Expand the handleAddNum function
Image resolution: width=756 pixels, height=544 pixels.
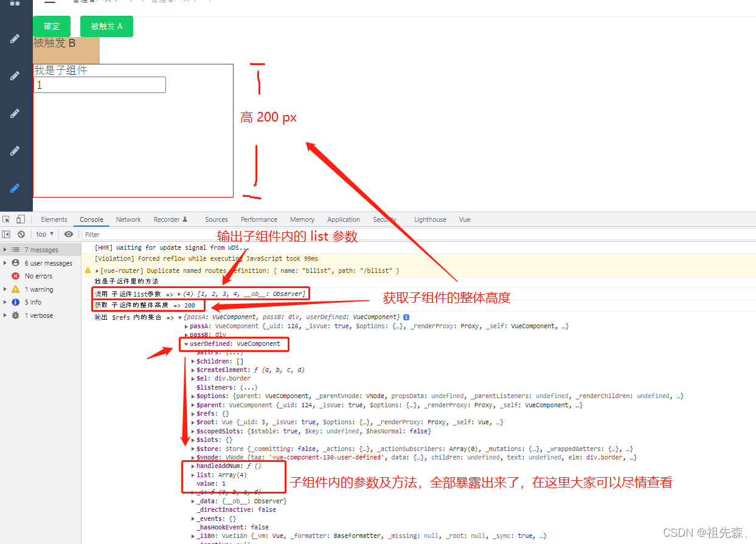coord(193,466)
